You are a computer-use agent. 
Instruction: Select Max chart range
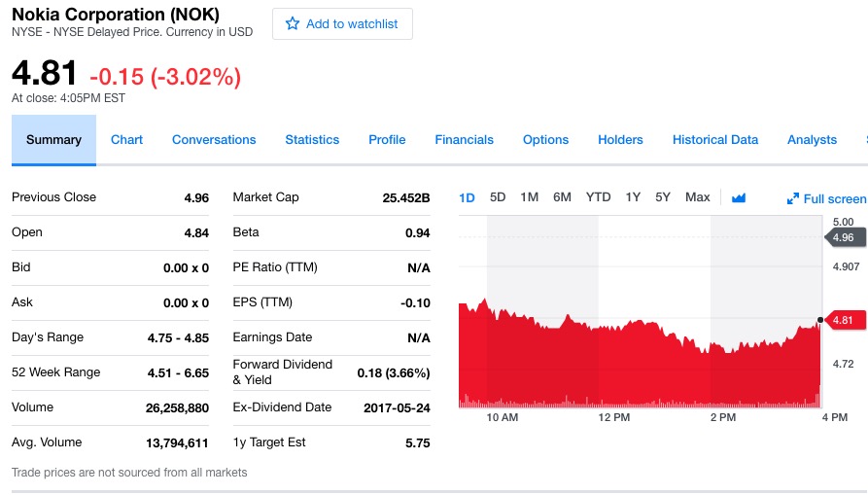click(x=697, y=197)
